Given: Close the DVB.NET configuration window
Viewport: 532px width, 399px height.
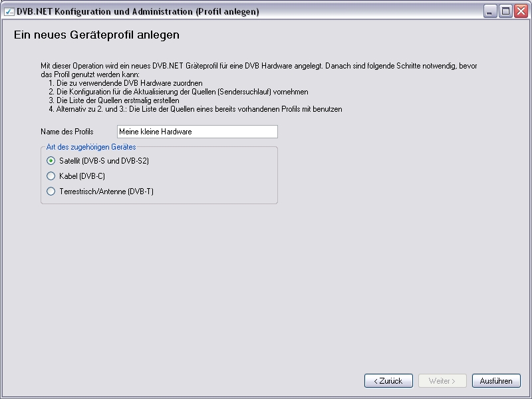Looking at the screenshot, I should [x=520, y=11].
